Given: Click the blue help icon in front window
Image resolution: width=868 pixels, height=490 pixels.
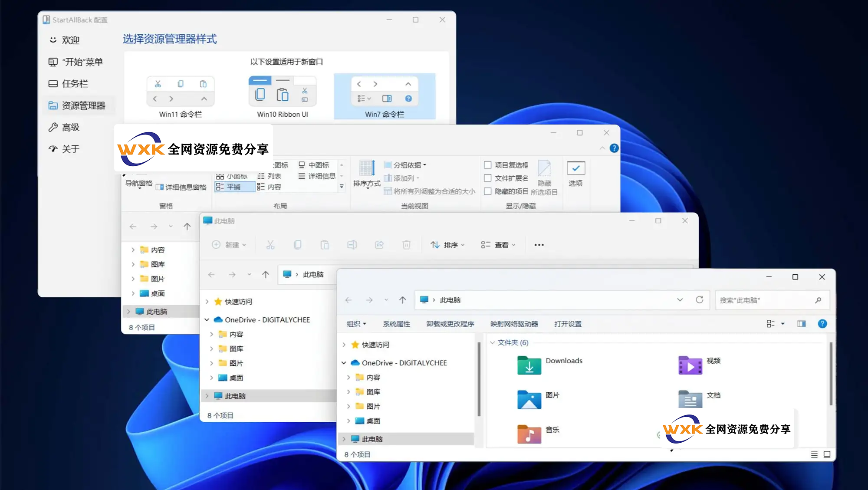Looking at the screenshot, I should pyautogui.click(x=822, y=324).
